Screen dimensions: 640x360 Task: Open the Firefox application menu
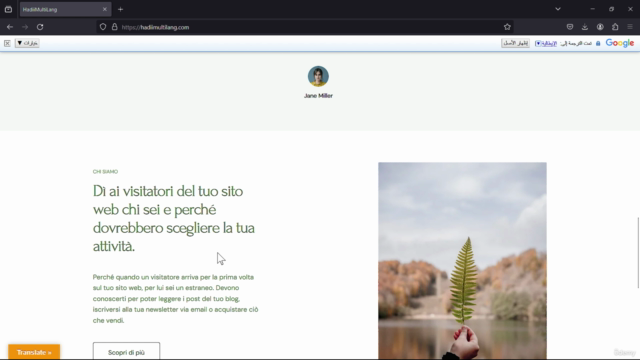click(630, 27)
